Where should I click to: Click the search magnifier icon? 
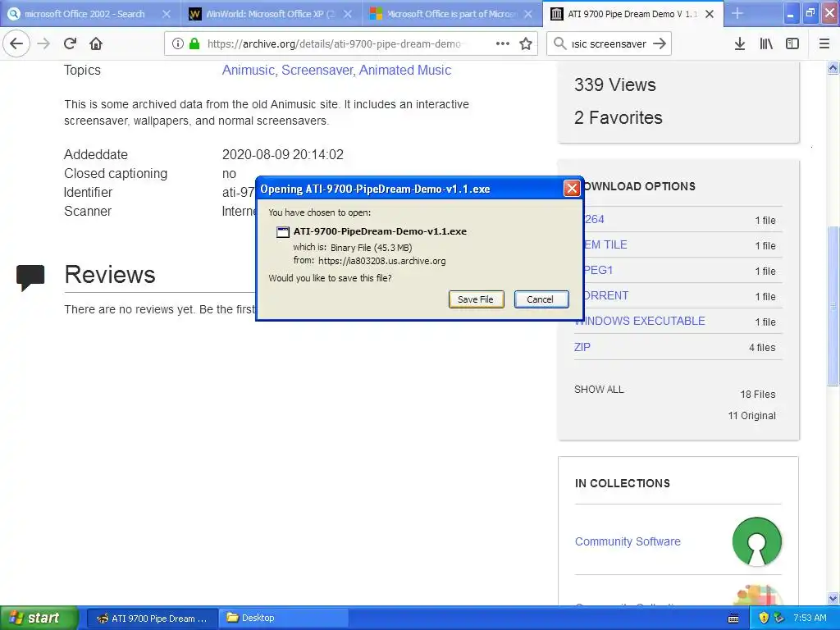click(559, 43)
